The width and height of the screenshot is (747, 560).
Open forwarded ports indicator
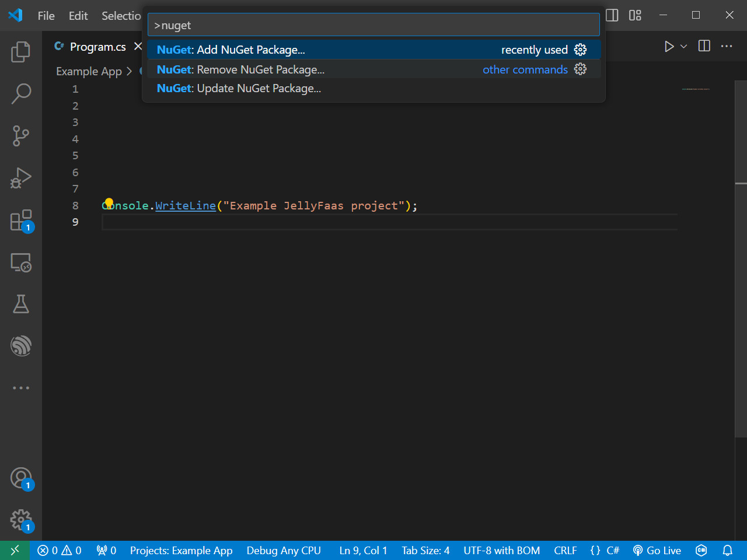point(107,550)
